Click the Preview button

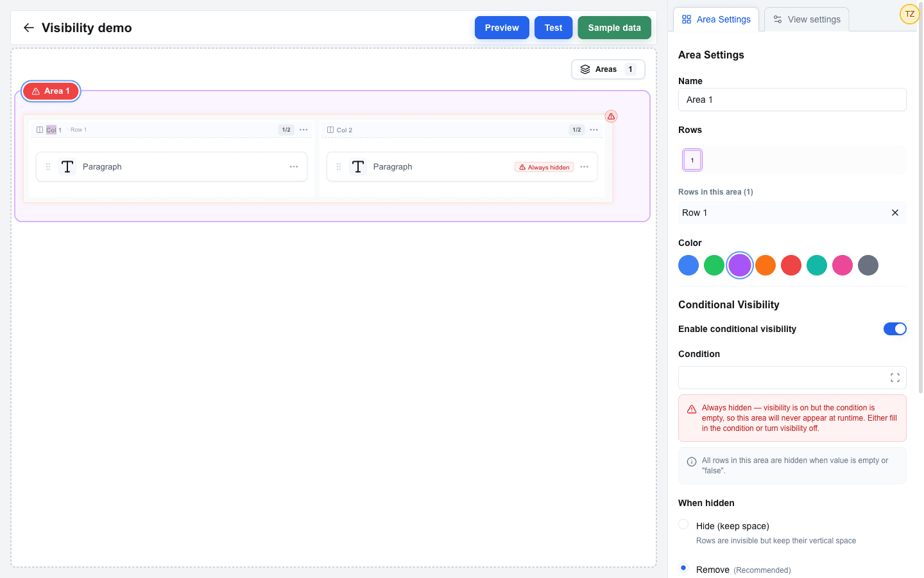click(x=502, y=28)
